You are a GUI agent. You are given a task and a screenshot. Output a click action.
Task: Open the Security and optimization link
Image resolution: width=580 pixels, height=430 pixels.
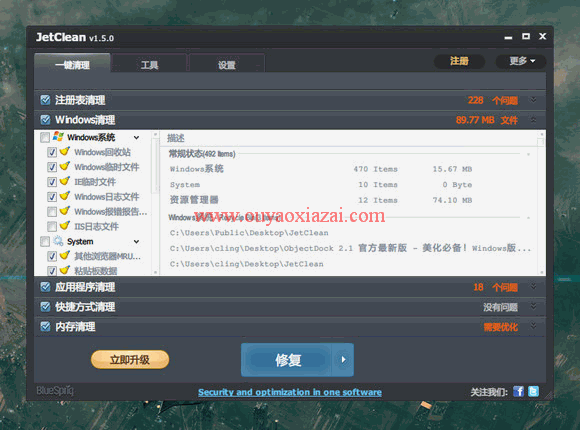pos(290,392)
